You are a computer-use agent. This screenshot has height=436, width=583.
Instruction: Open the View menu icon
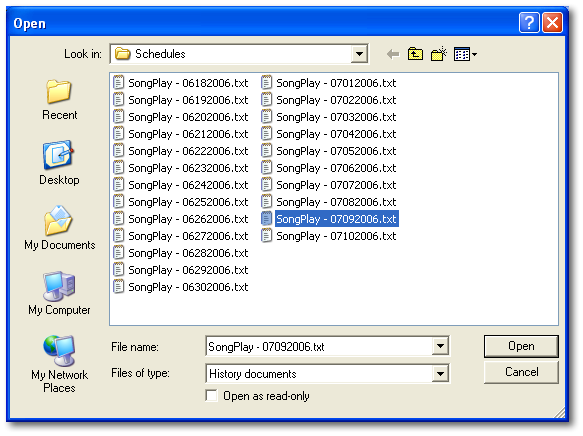click(465, 54)
